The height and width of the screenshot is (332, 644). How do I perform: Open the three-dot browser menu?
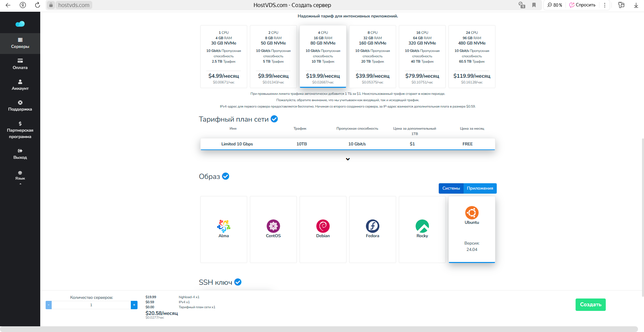605,5
